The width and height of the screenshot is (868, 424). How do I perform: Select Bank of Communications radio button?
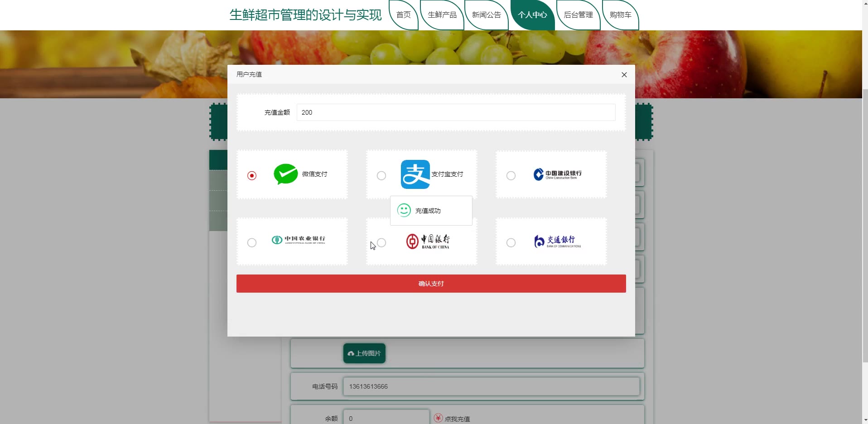(511, 243)
